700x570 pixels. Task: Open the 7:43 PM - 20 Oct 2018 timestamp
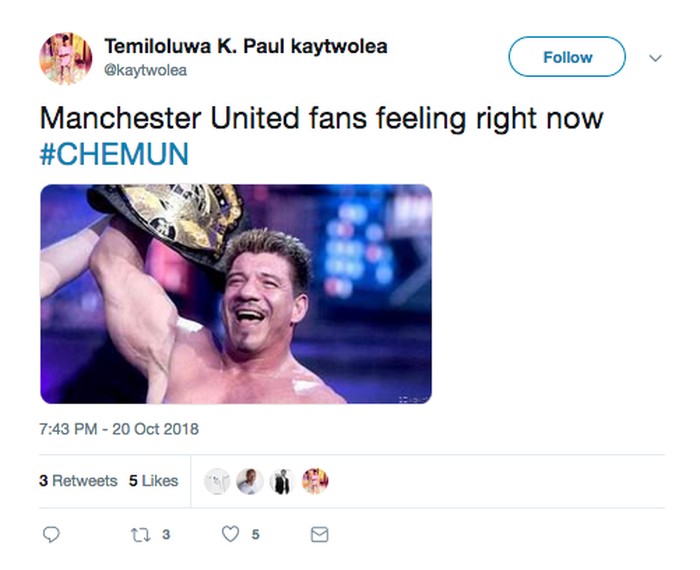pyautogui.click(x=119, y=429)
